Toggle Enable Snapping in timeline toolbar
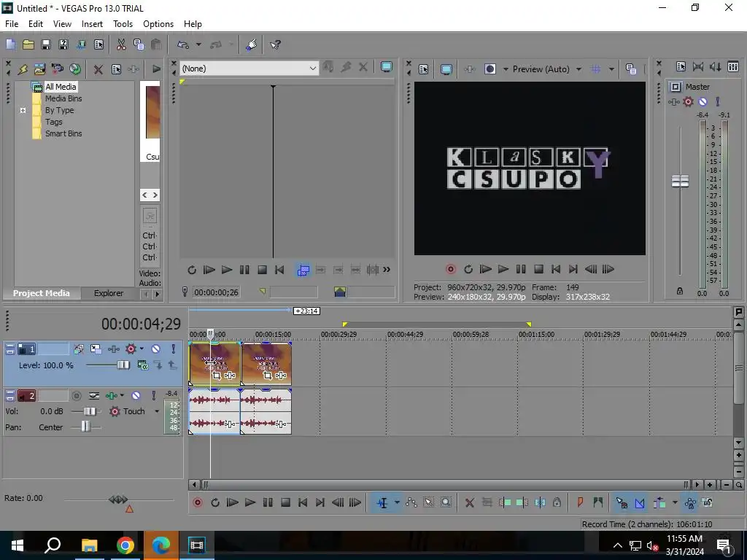 [x=622, y=503]
